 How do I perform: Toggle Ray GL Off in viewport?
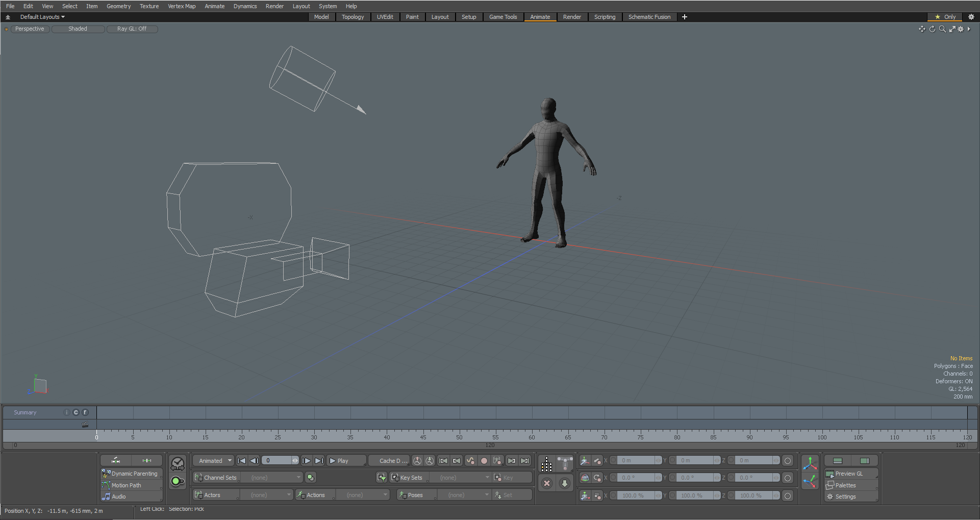tap(132, 29)
